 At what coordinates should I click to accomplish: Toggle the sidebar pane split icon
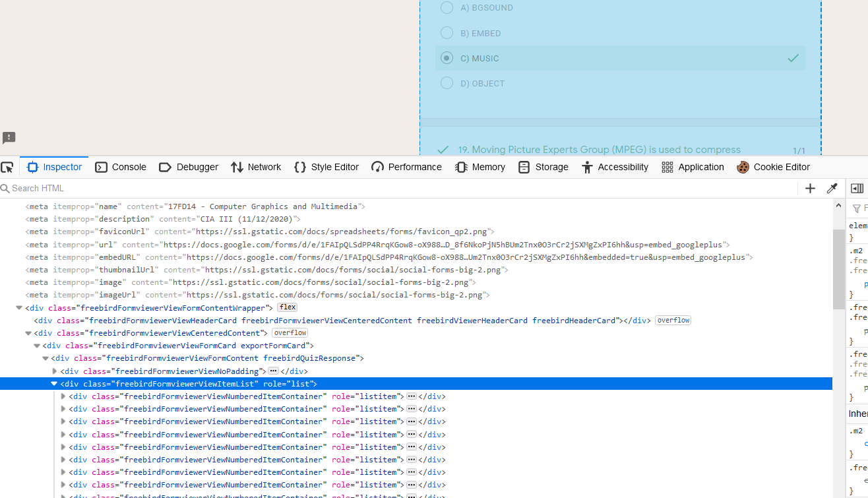[x=857, y=189]
